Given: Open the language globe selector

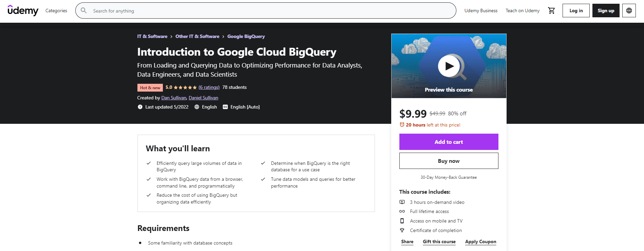Looking at the screenshot, I should pyautogui.click(x=629, y=11).
